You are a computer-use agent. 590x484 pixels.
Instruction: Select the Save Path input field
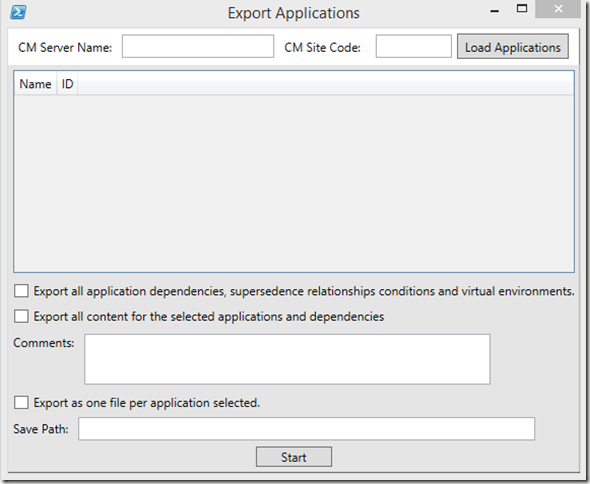coord(307,428)
